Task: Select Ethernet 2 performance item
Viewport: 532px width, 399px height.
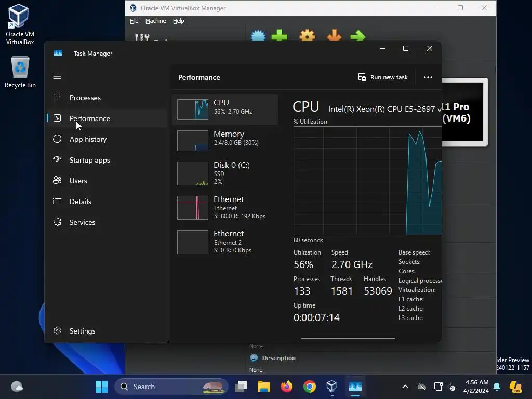Action: point(225,242)
